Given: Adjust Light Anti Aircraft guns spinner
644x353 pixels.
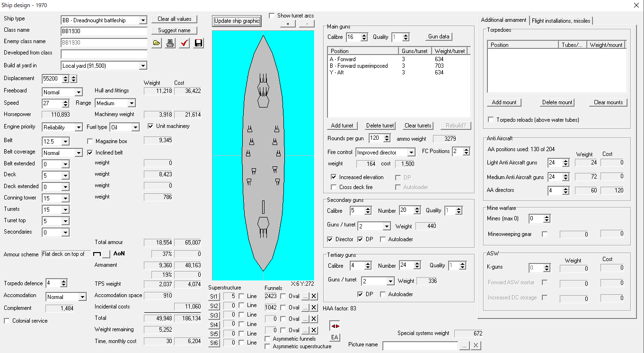Looking at the screenshot, I should point(565,163).
